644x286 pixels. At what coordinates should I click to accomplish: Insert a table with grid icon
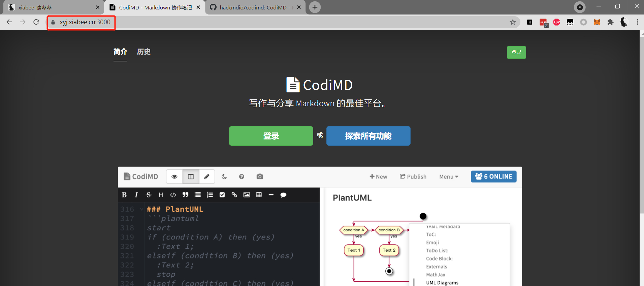click(x=259, y=195)
